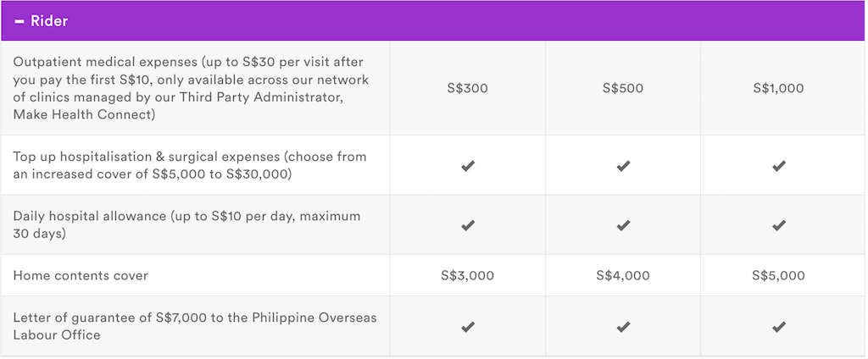Select the S$4,000 home contents value
This screenshot has width=868, height=359.
click(x=623, y=275)
